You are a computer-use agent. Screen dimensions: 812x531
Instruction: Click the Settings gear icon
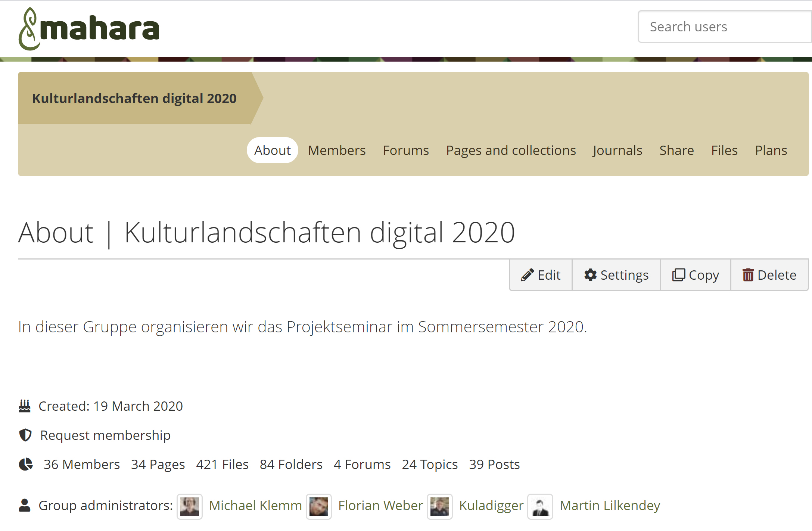(590, 275)
